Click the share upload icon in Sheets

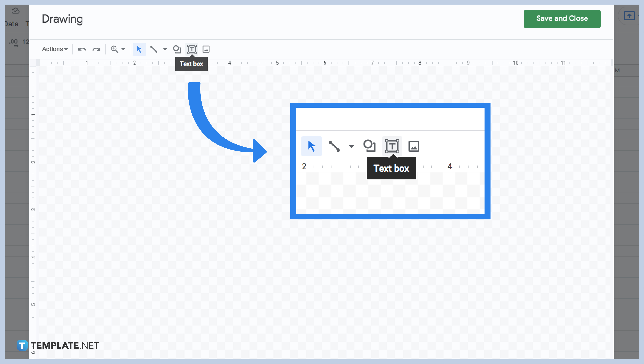click(629, 16)
